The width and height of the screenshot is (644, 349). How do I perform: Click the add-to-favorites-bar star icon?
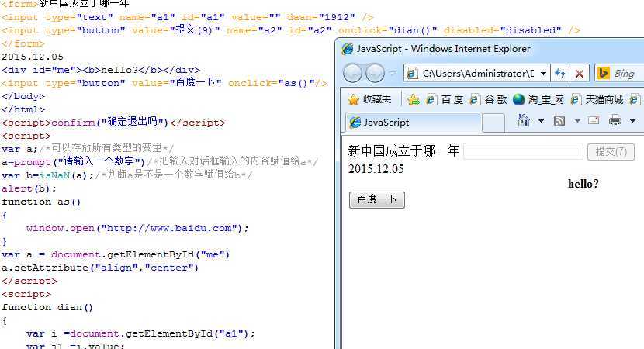pyautogui.click(x=414, y=99)
